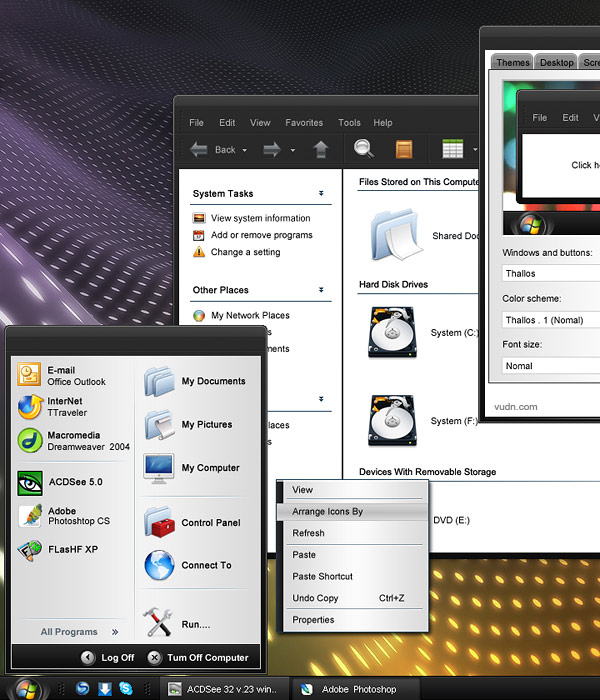
Task: Click Change a setting link
Action: pos(246,252)
